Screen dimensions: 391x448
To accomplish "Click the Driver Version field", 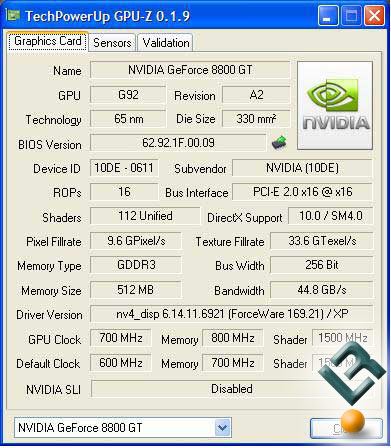I will tap(232, 314).
